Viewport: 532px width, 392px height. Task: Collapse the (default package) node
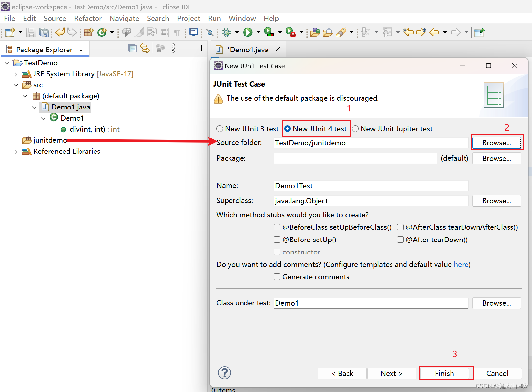(x=25, y=96)
